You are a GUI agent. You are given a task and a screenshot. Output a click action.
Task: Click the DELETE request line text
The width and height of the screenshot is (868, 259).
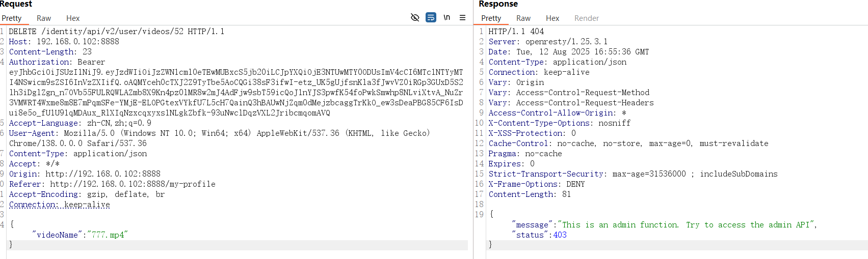(117, 32)
